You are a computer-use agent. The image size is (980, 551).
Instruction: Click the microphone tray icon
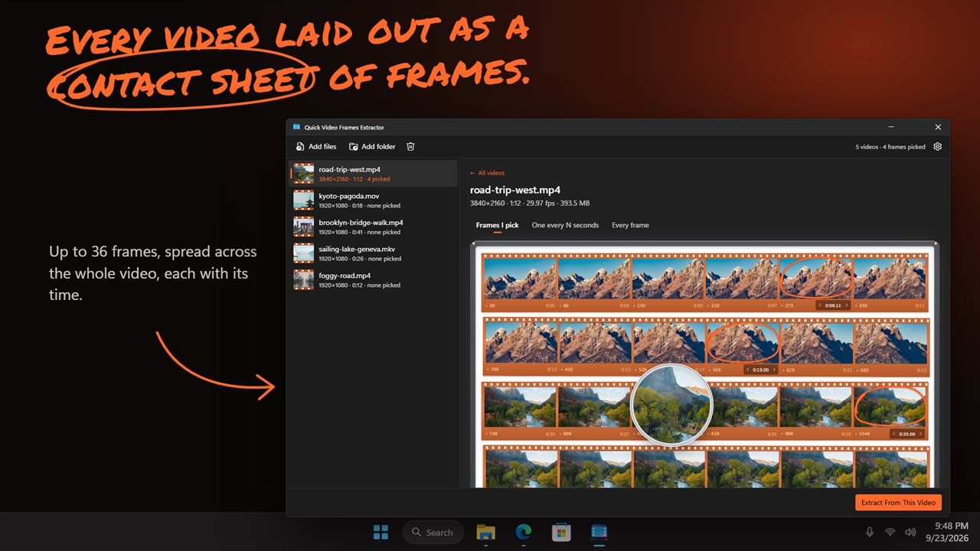pyautogui.click(x=870, y=532)
